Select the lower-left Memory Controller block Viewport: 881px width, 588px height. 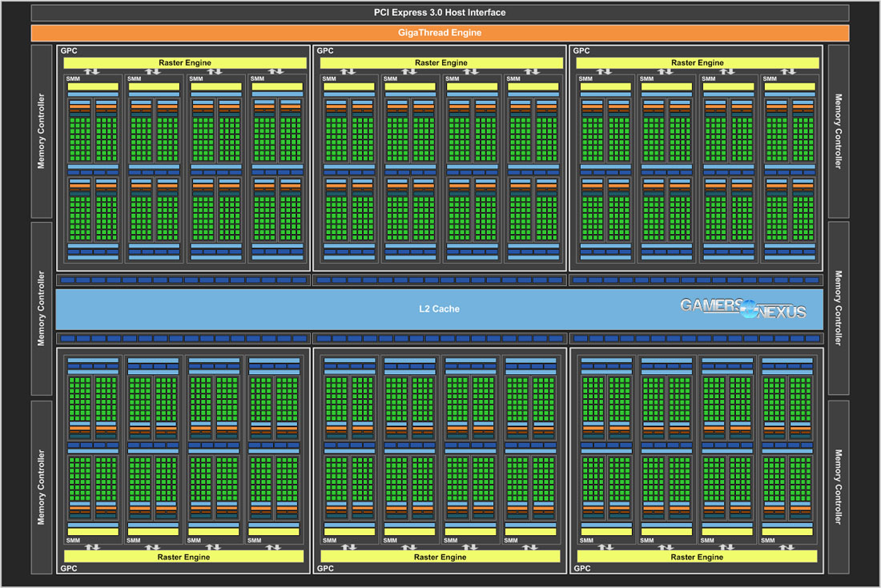[x=42, y=487]
